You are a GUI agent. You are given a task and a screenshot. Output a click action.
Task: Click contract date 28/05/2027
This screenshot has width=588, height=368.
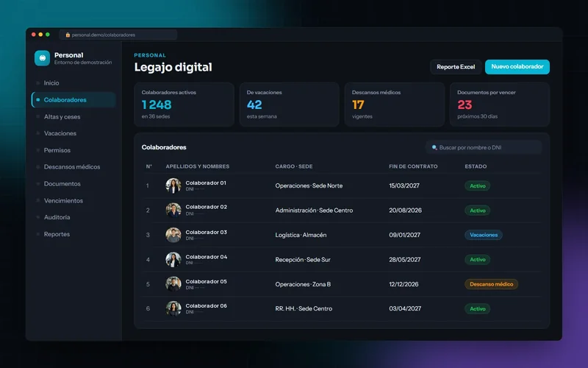405,260
